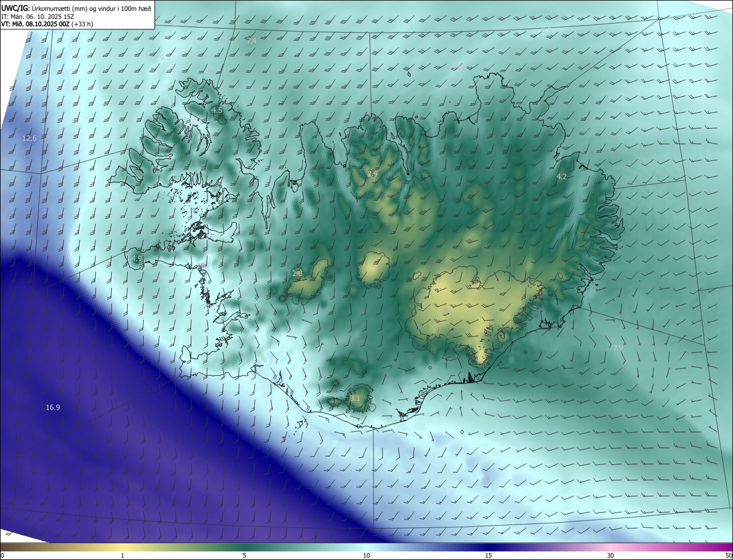Viewport: 733px width, 560px height.
Task: Click the 9.8 value label near the top left
Action: point(165,58)
